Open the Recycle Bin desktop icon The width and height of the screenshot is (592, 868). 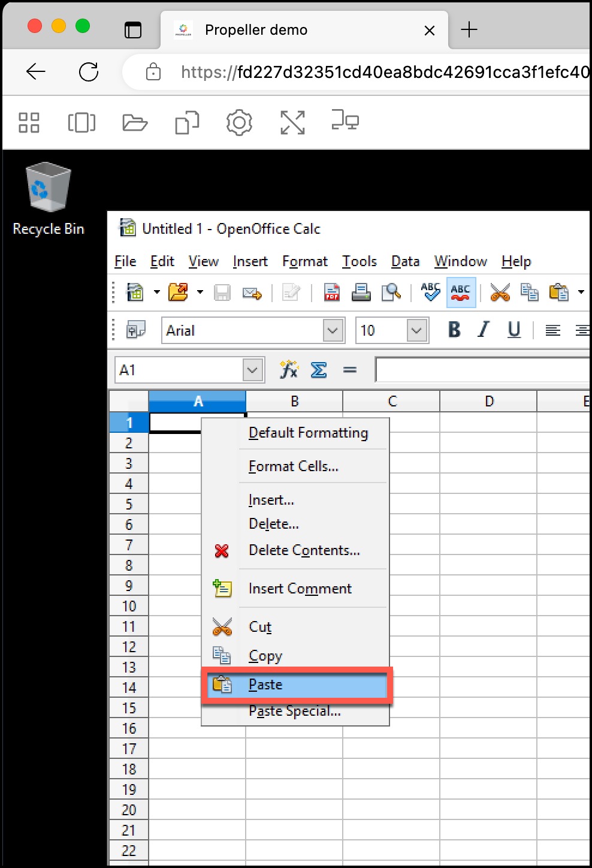tap(49, 199)
